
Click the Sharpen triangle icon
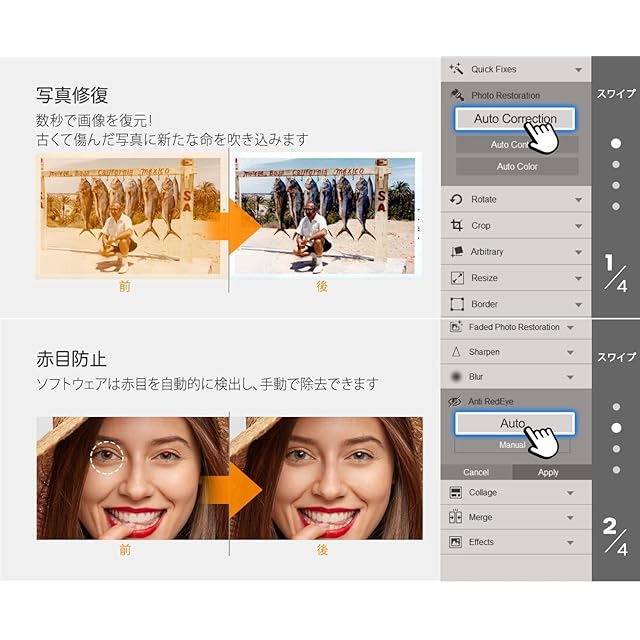(456, 352)
